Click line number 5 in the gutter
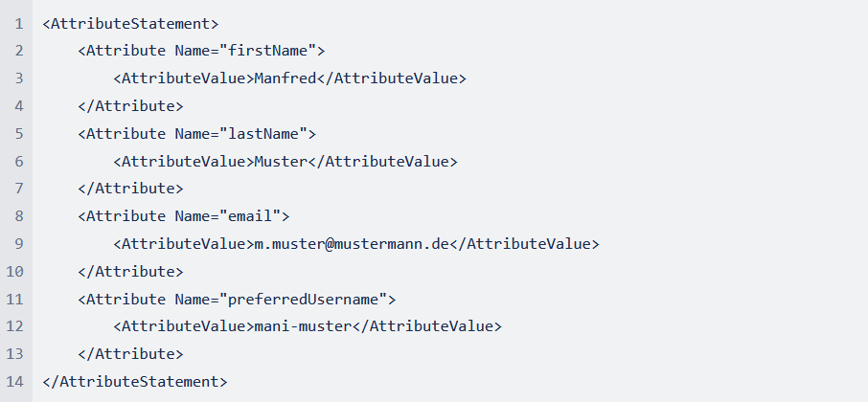The width and height of the screenshot is (868, 402). pos(18,133)
